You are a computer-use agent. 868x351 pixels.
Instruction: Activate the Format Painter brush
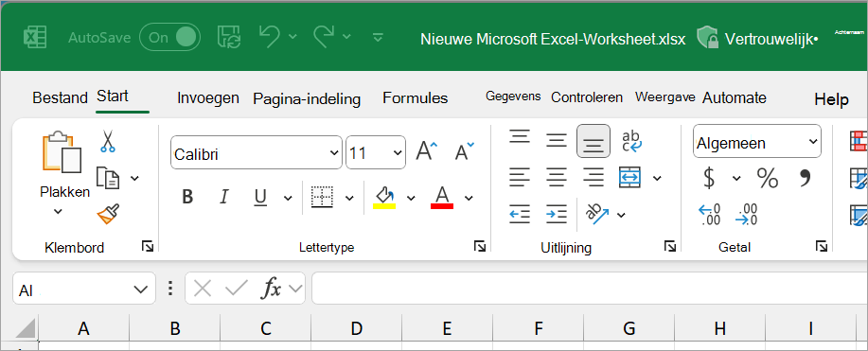pyautogui.click(x=108, y=214)
